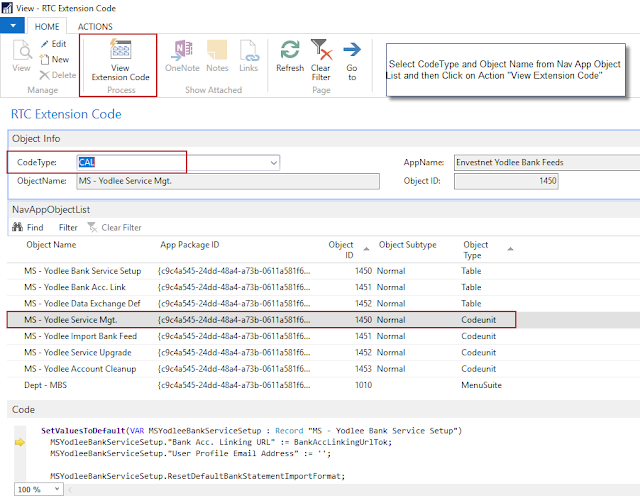Screen dimensions: 640x503
Task: Click the ObjectName field
Action: pyautogui.click(x=228, y=181)
